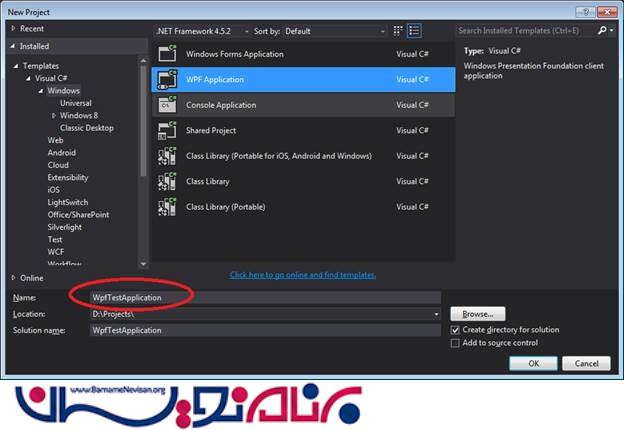Select the Test template category
Screen dimensions: 624x430
[x=55, y=239]
